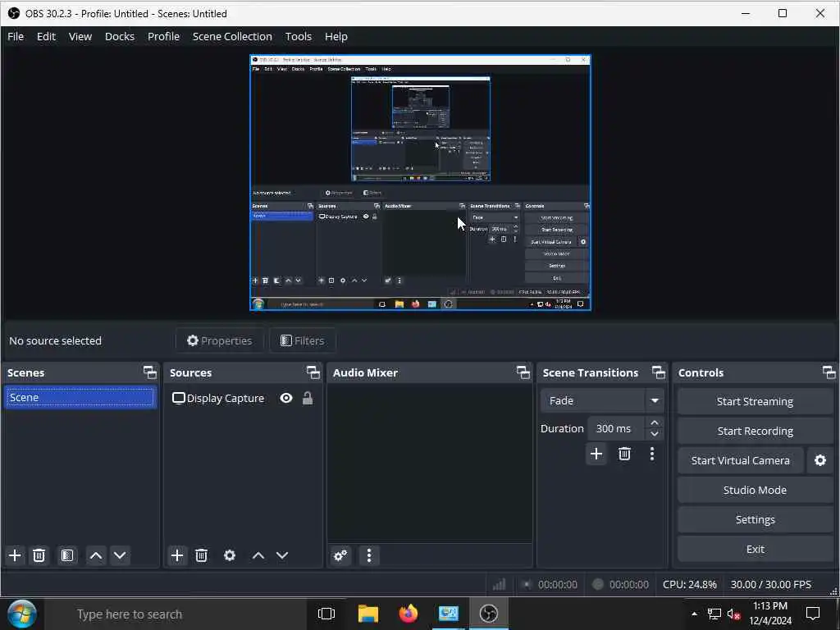This screenshot has width=840, height=630.
Task: Click the Start Recording button
Action: pyautogui.click(x=755, y=431)
